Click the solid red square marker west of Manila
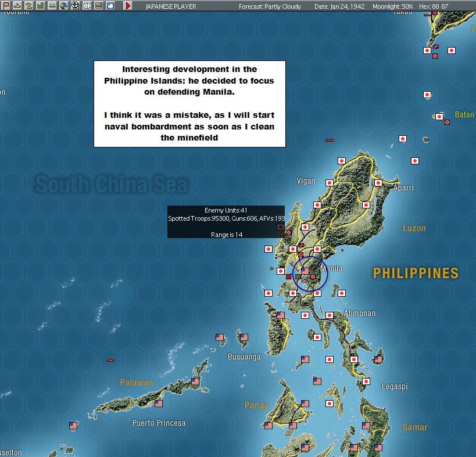This screenshot has width=476, height=457. tap(288, 276)
